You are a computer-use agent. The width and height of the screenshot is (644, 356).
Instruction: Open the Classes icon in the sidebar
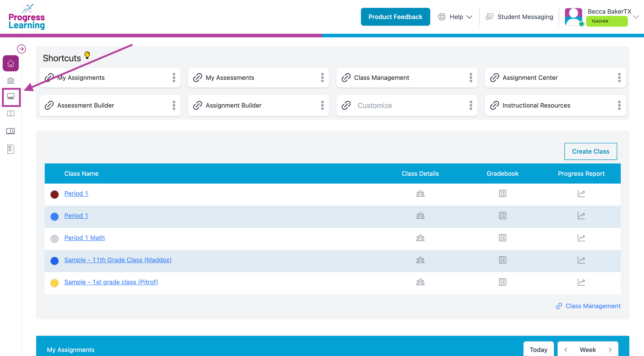coord(11,97)
